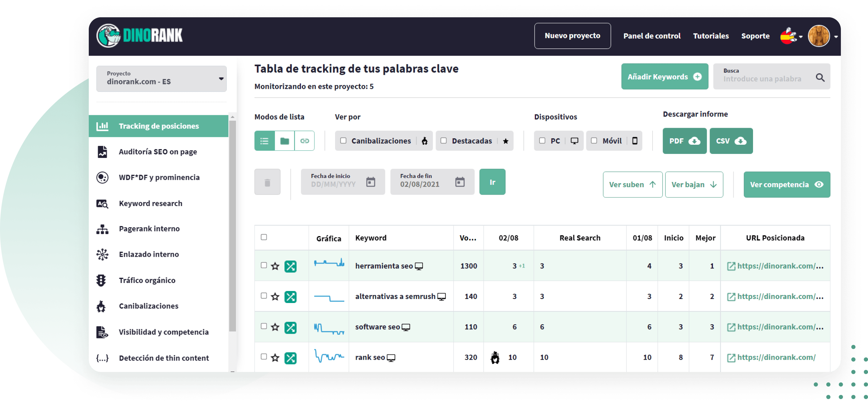
Task: Click the Ir button
Action: pyautogui.click(x=492, y=182)
